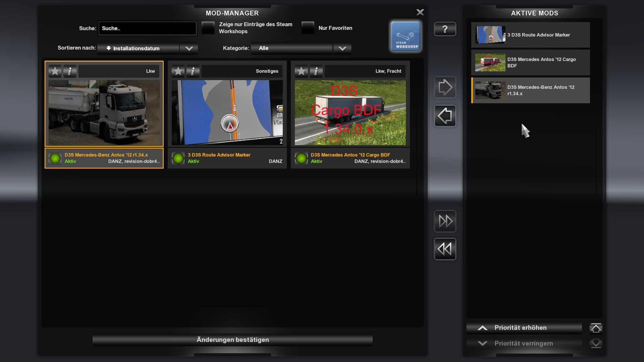Enable Steam Workshop entries only checkbox

point(208,28)
